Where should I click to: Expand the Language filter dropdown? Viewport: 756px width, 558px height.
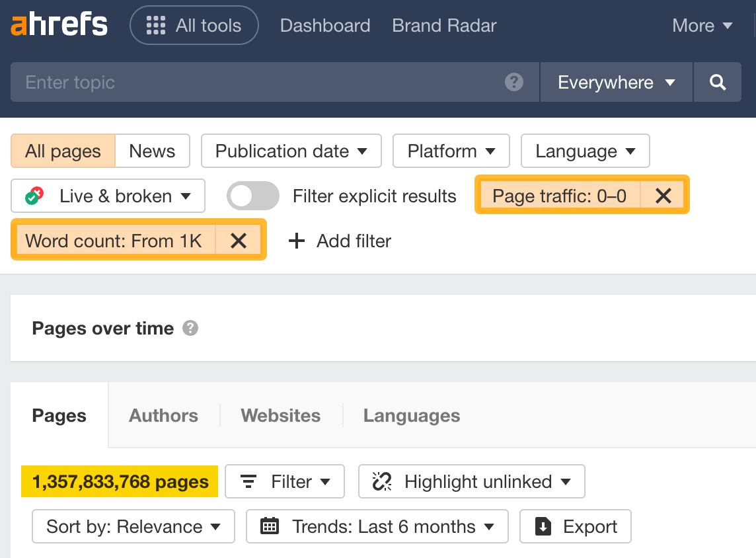[585, 151]
